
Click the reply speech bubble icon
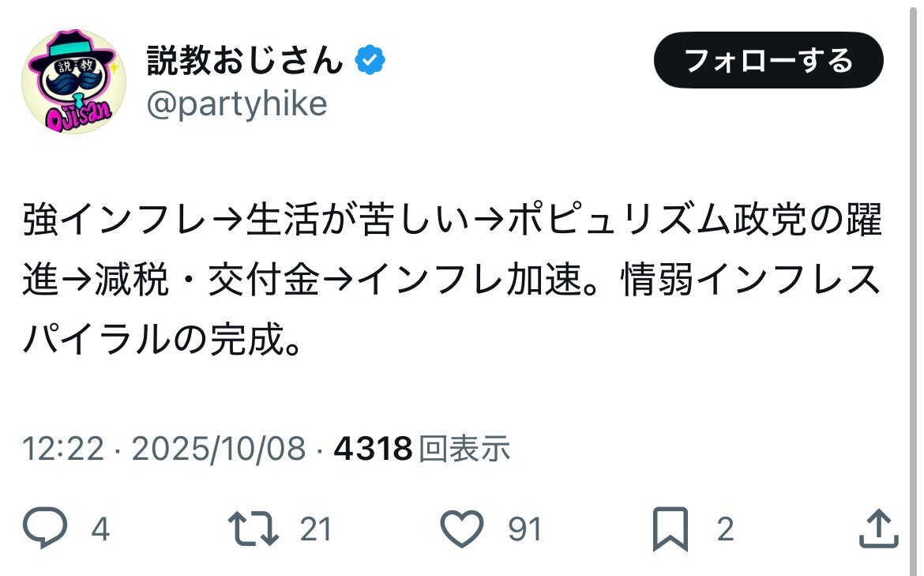[47, 528]
